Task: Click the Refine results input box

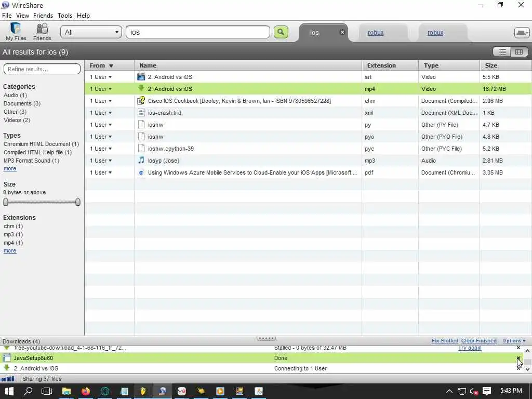Action: [42, 69]
